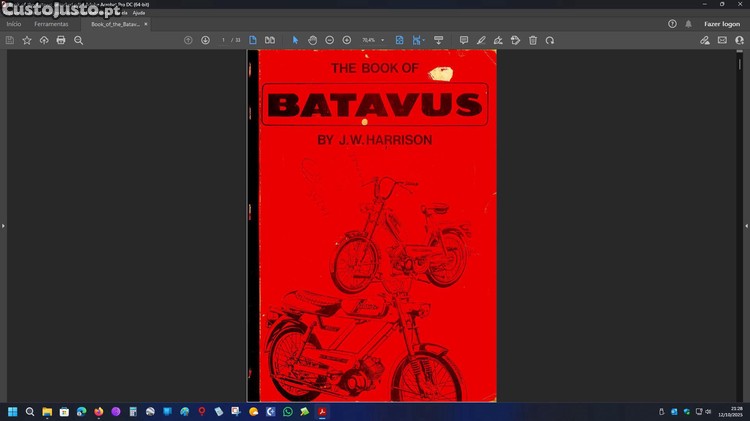Toggle two-page view mode
The height and width of the screenshot is (421, 750).
[x=270, y=40]
